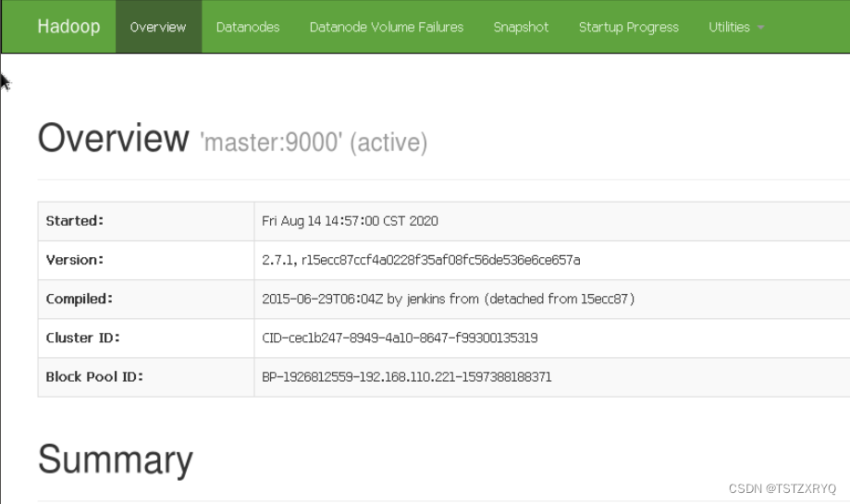Click the Utilities dropdown caret arrow
This screenshot has height=504, width=850.
(760, 28)
